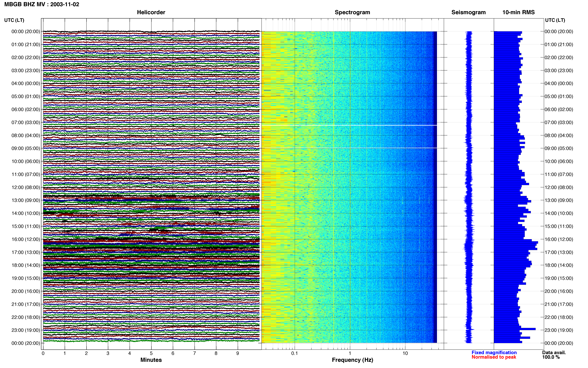Image resolution: width=588 pixels, height=368 pixels.
Task: Click the left '22:00 (18:00)' time label
Action: 26,317
